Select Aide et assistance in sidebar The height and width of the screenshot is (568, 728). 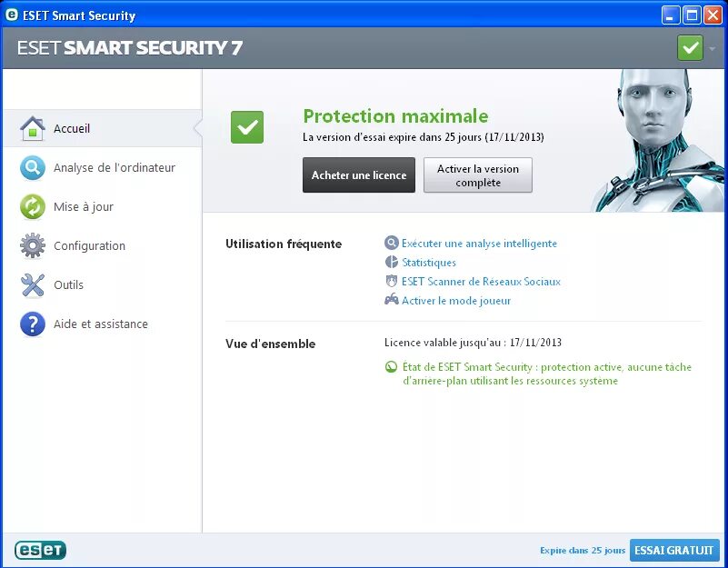tap(100, 324)
